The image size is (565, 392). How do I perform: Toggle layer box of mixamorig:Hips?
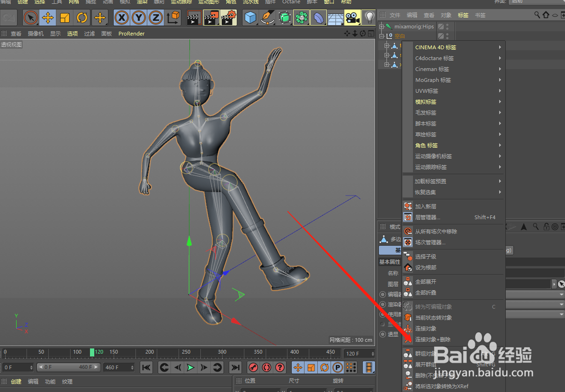coord(441,27)
